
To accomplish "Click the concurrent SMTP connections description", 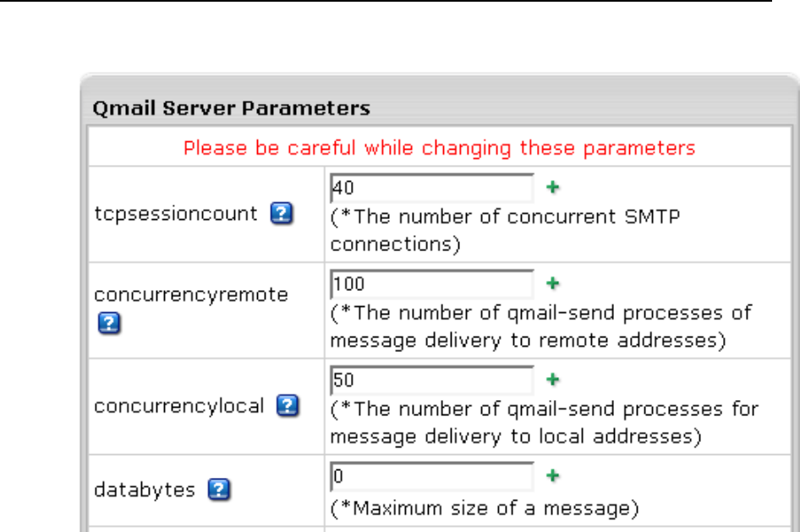I will [x=505, y=230].
